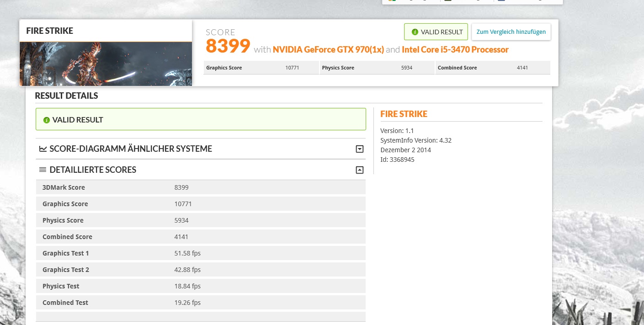The image size is (644, 325).
Task: Click the Fire Strike demon thumbnail image
Action: coord(106,64)
